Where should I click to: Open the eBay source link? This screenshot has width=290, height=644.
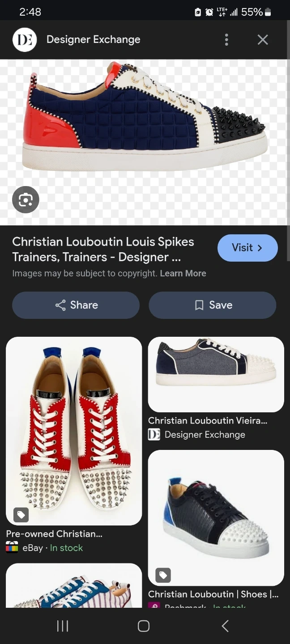click(x=32, y=548)
